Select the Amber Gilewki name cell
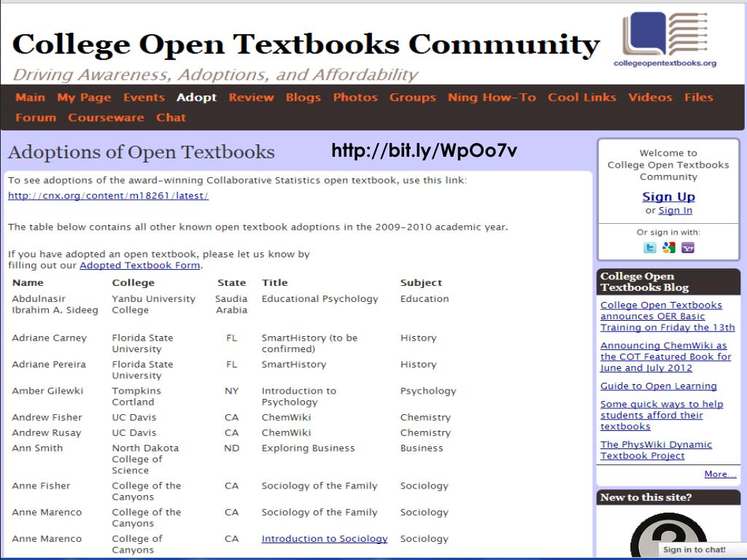Viewport: 747px width, 560px height. 47,391
